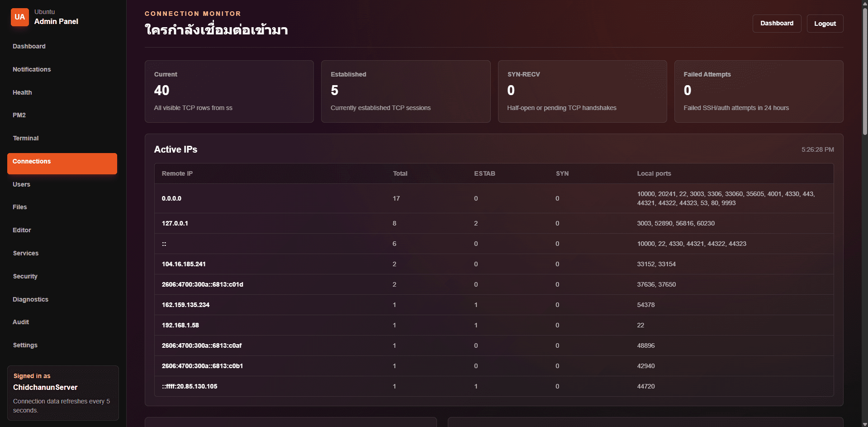Select Connections in the sidebar
868x427 pixels.
coord(62,163)
